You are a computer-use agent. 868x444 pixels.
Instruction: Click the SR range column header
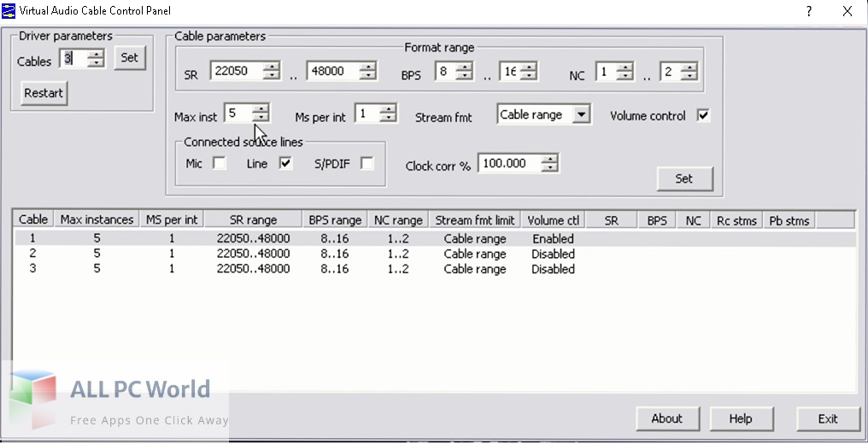(x=253, y=220)
